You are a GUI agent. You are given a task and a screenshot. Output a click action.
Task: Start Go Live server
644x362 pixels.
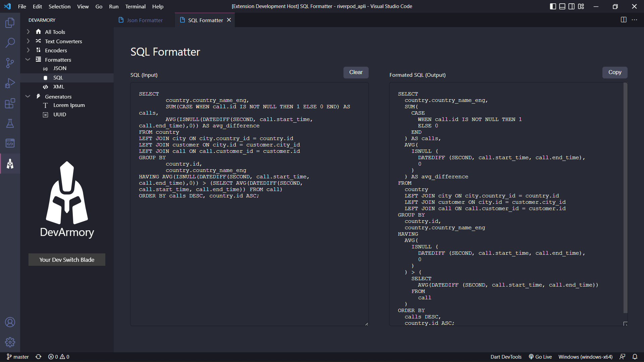540,357
